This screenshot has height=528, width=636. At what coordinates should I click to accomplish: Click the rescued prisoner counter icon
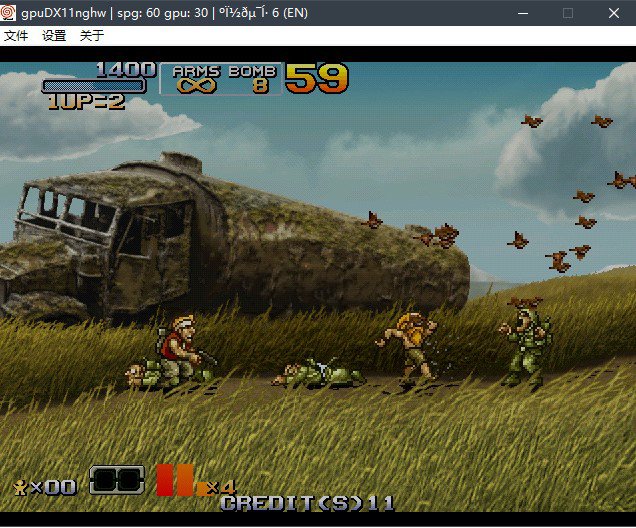tap(20, 487)
